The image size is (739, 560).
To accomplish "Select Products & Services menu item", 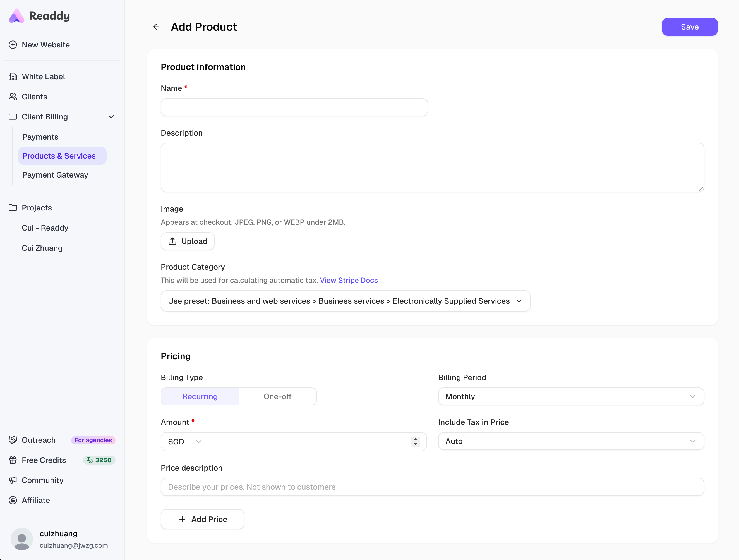I will [x=62, y=156].
